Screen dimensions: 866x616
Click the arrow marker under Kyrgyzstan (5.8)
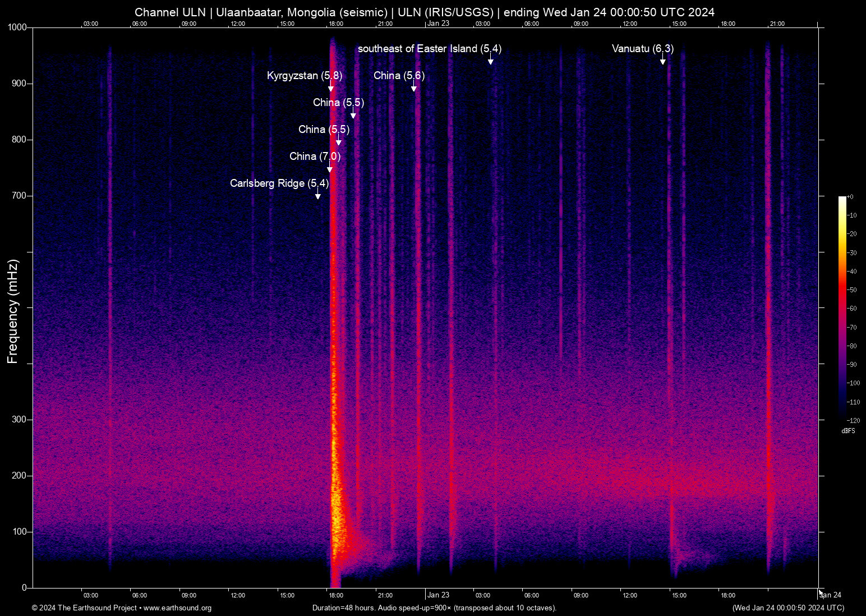[x=331, y=88]
